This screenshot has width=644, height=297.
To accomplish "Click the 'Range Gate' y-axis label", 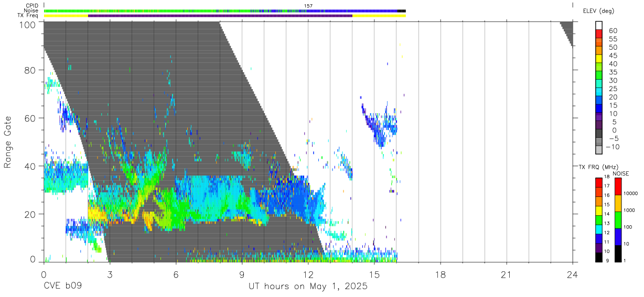I will click(8, 142).
